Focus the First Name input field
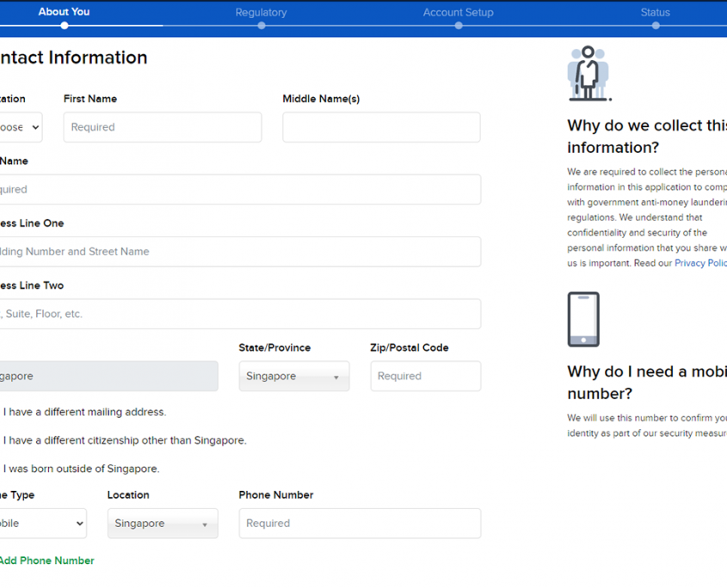This screenshot has height=588, width=727. 163,127
